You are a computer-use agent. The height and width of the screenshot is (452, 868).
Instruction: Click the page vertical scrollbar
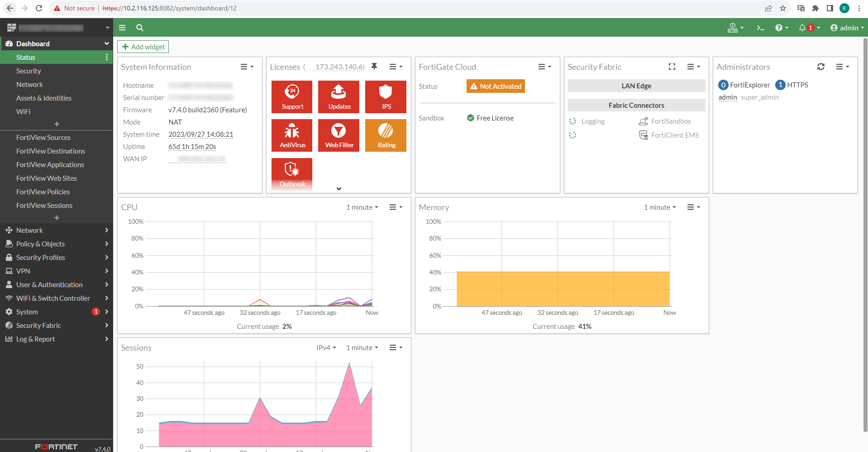[x=865, y=226]
